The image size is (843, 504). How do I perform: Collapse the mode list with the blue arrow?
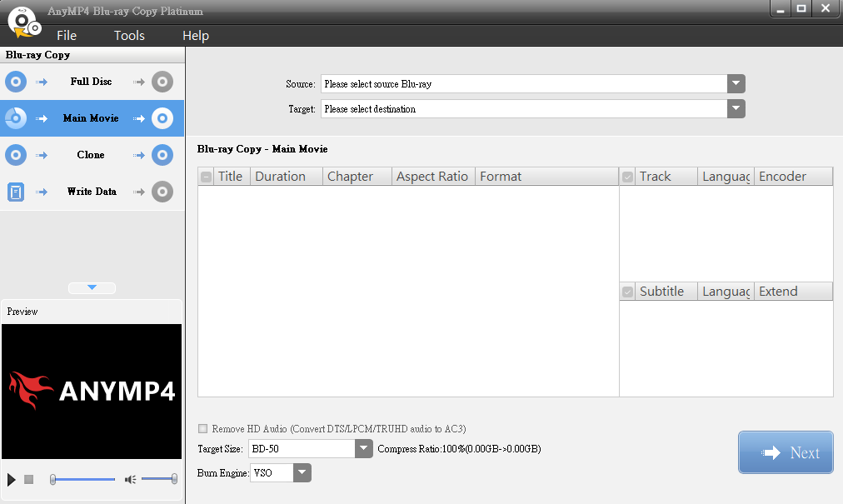click(92, 287)
